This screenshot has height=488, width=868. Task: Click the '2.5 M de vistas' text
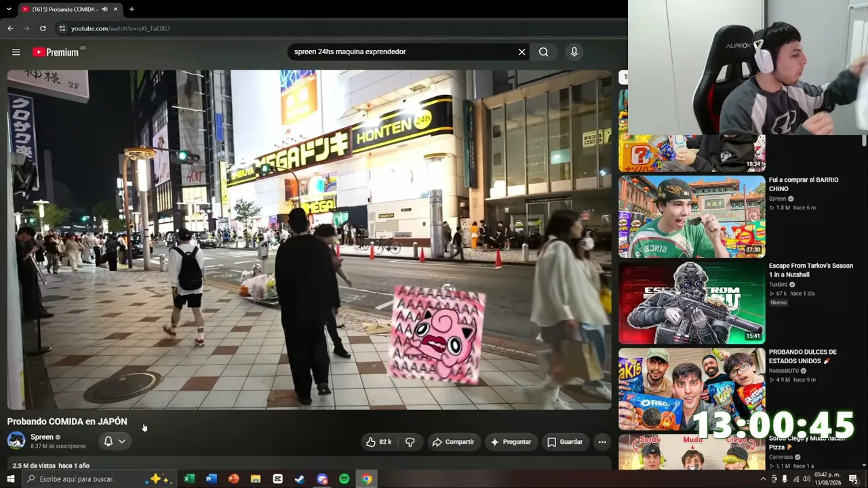(x=34, y=466)
